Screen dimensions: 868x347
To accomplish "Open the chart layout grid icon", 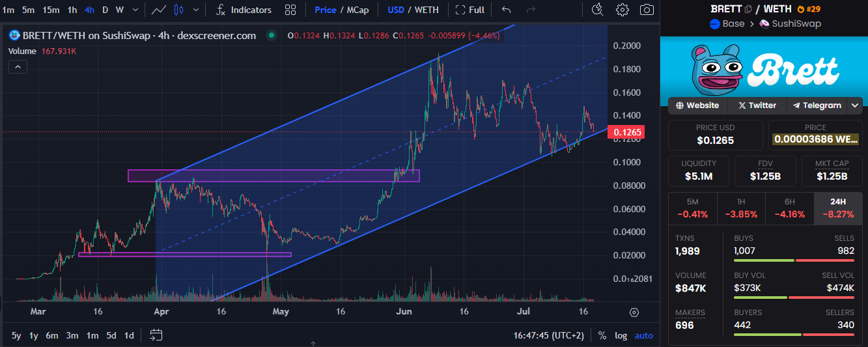I will point(290,10).
